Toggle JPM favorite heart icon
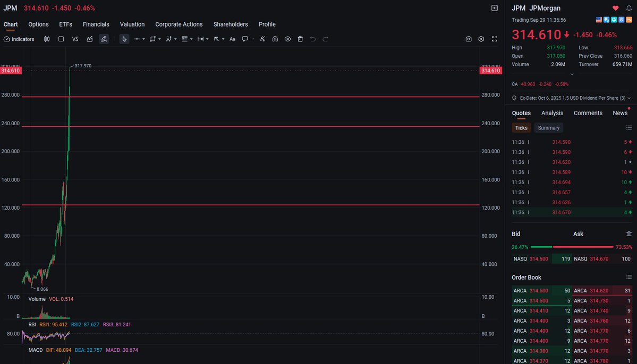This screenshot has height=364, width=637. (x=615, y=8)
